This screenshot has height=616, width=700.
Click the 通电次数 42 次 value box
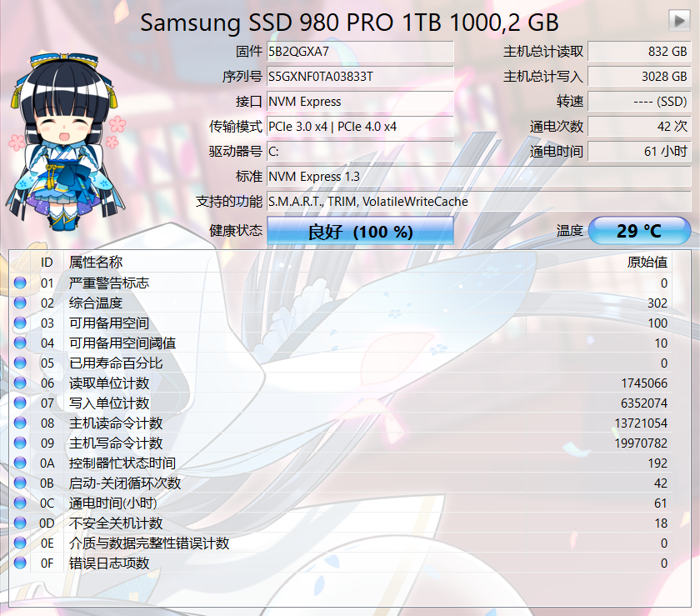click(x=639, y=127)
